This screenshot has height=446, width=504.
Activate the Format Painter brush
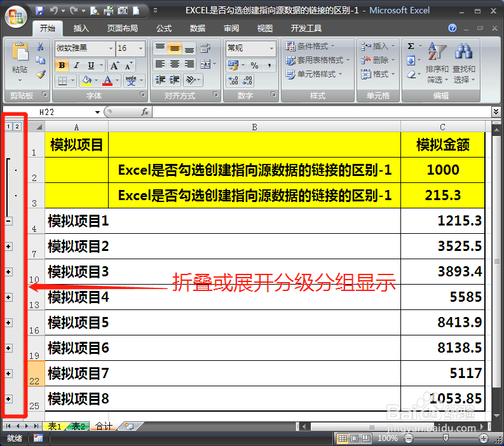coord(41,74)
